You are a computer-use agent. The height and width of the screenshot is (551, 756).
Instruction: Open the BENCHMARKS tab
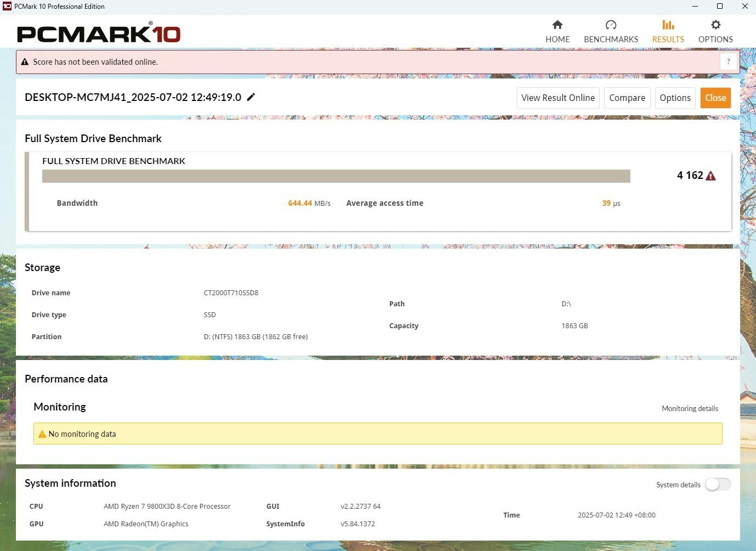click(611, 31)
